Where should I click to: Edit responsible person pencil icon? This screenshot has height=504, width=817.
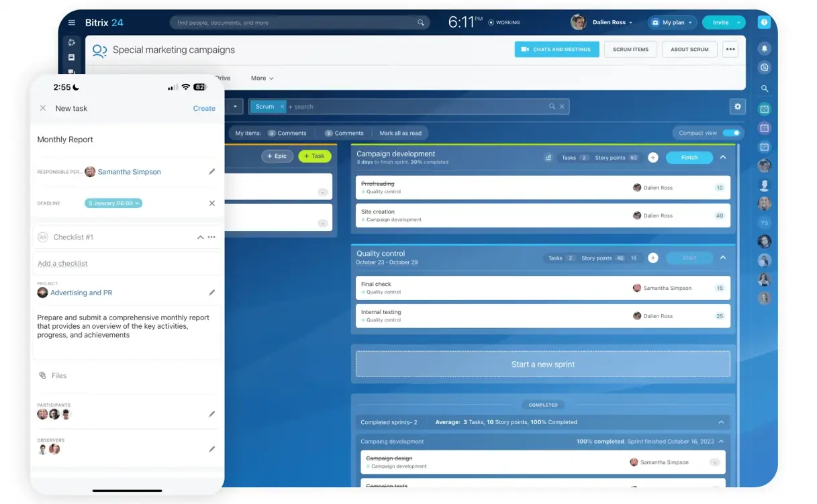(211, 172)
